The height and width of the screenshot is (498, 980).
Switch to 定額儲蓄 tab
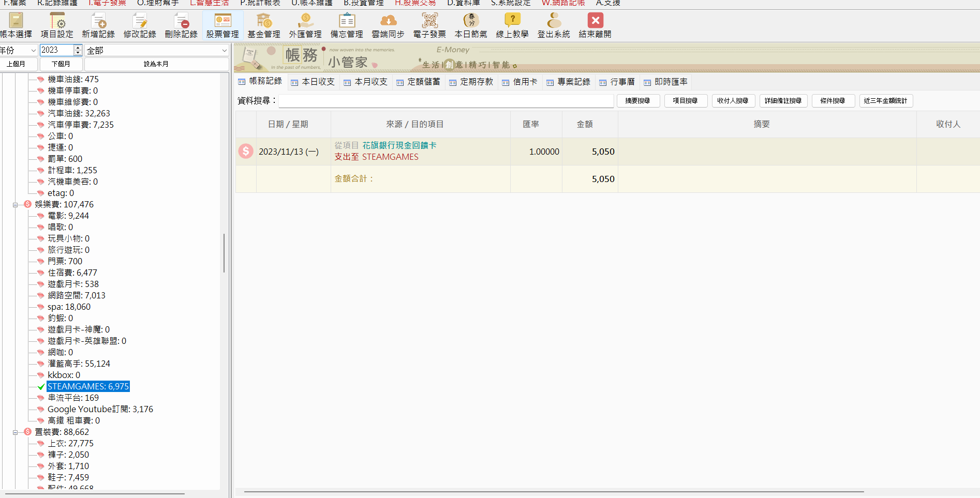[x=418, y=82]
